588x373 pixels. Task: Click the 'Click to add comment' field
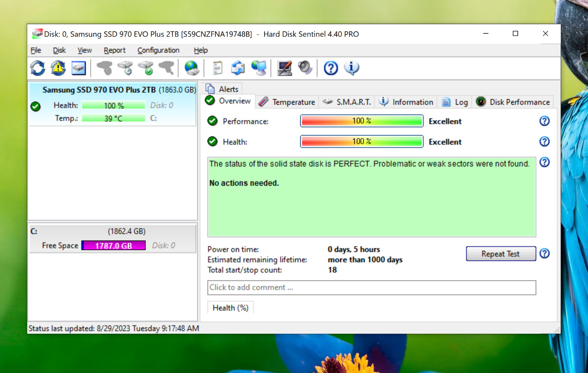click(372, 287)
